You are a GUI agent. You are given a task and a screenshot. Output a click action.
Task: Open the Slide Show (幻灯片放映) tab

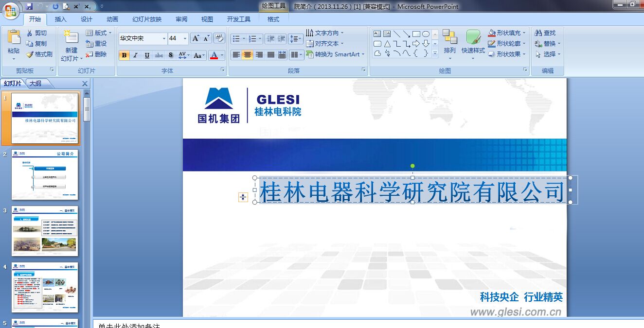coord(147,19)
